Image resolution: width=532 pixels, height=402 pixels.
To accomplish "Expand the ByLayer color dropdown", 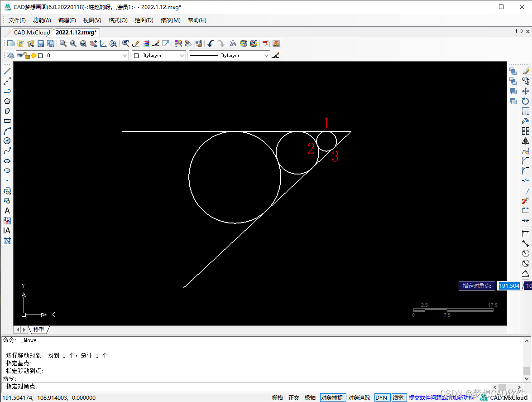I will [182, 55].
